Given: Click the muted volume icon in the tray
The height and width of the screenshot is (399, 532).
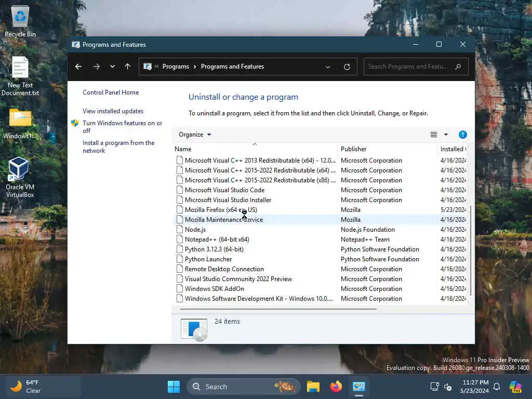Looking at the screenshot, I should click(448, 387).
